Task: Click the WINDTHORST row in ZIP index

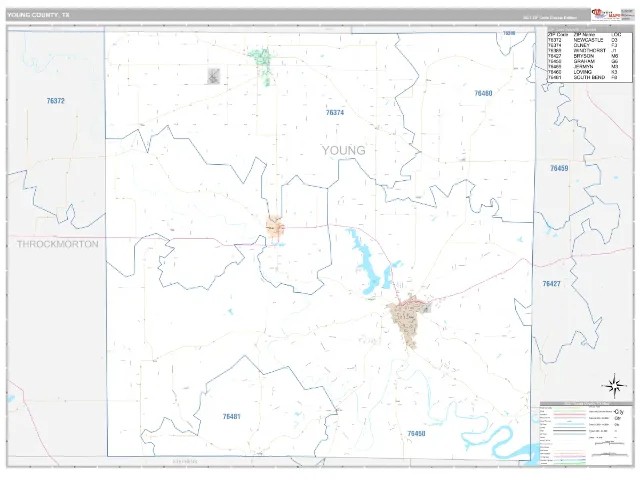Action: [x=584, y=51]
